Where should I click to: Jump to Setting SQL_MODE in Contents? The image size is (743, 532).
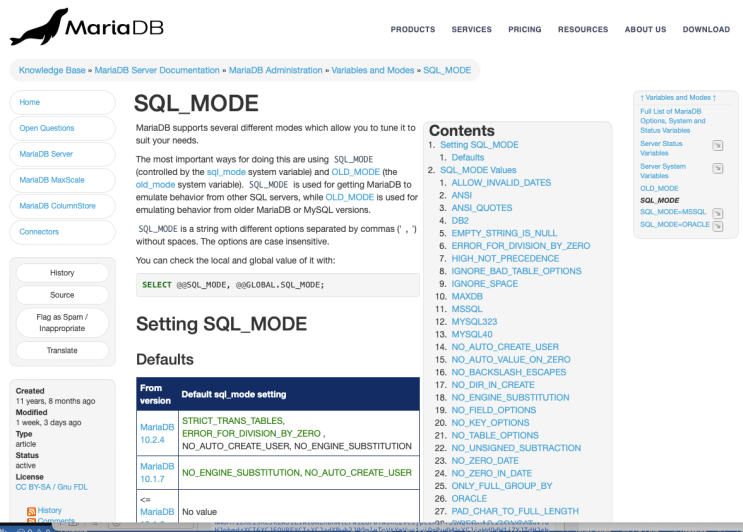(479, 145)
